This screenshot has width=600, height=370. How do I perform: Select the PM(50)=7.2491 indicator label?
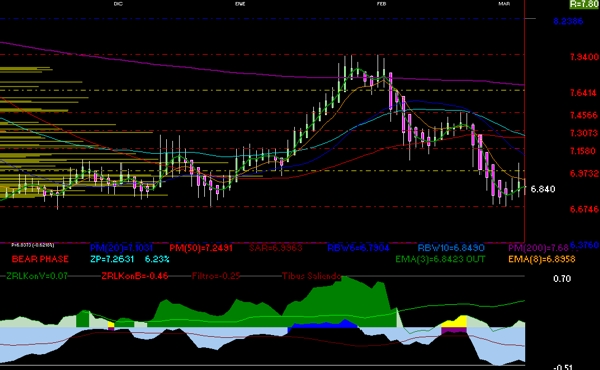pyautogui.click(x=201, y=248)
